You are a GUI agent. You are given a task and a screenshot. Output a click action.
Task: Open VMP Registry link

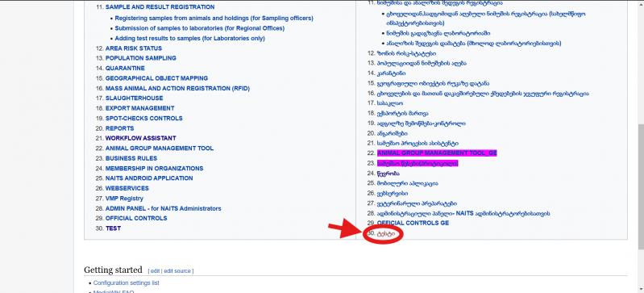coord(124,199)
